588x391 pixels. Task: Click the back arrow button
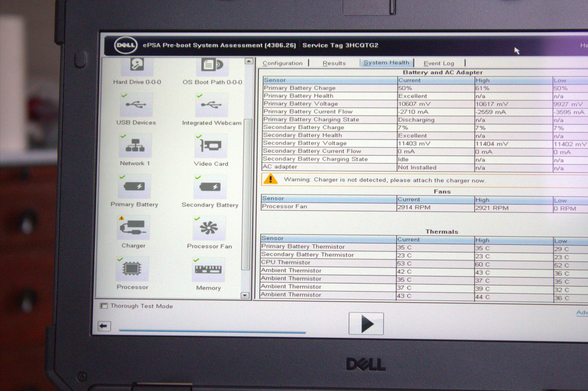coord(104,326)
